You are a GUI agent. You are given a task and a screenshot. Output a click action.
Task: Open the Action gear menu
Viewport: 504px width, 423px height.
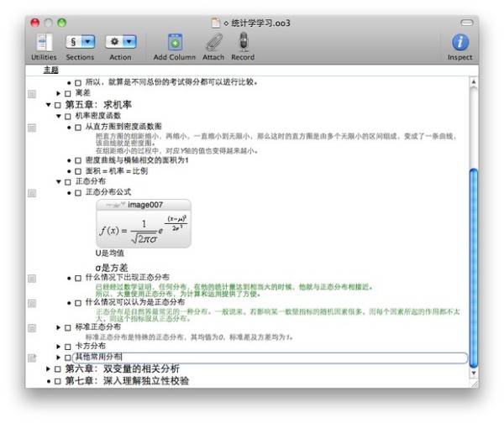click(x=121, y=42)
